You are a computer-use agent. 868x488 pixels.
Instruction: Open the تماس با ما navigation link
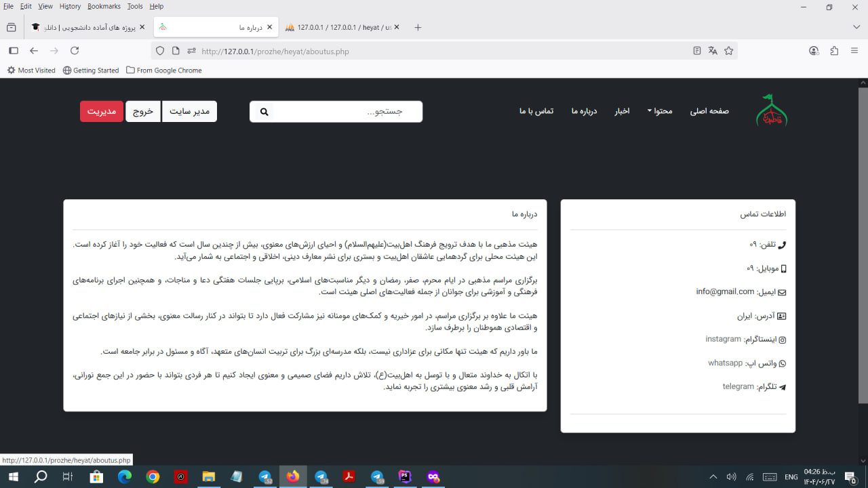[x=536, y=111]
